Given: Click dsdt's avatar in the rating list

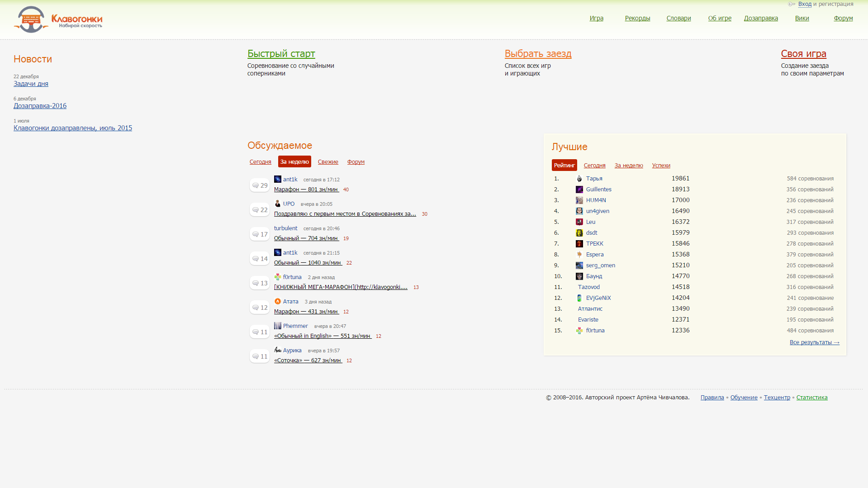Looking at the screenshot, I should point(579,233).
